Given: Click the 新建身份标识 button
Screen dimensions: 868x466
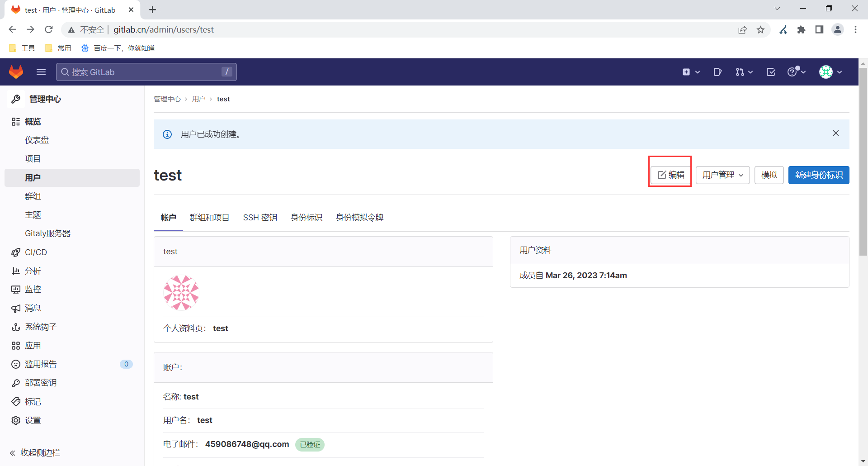Looking at the screenshot, I should click(x=819, y=175).
